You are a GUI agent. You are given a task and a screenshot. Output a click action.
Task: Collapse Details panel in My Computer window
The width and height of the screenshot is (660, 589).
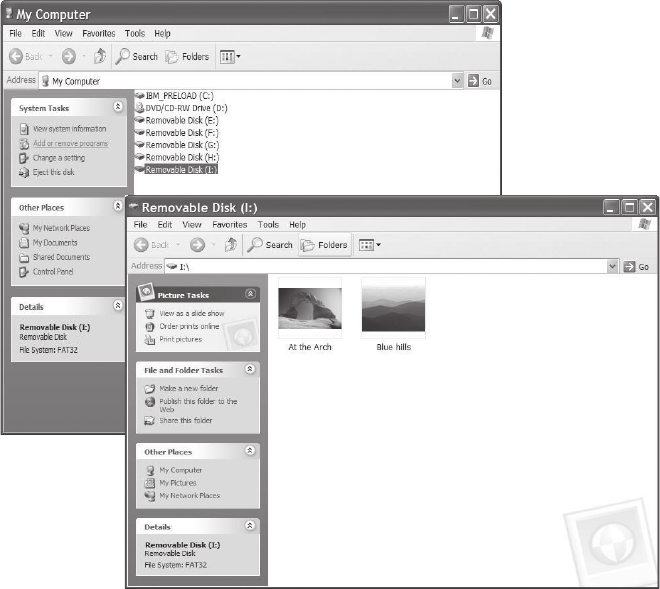point(118,305)
